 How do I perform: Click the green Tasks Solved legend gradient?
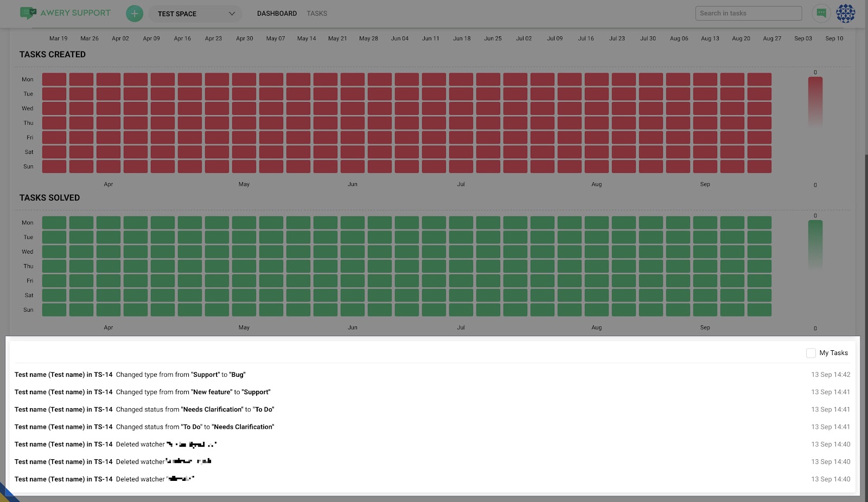[815, 245]
